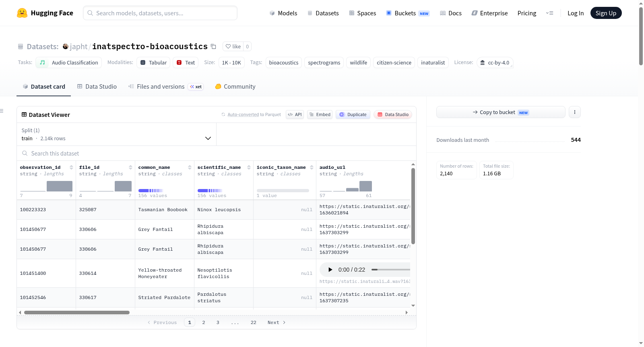The image size is (644, 347).
Task: Go to page 2 of the table
Action: click(x=204, y=322)
